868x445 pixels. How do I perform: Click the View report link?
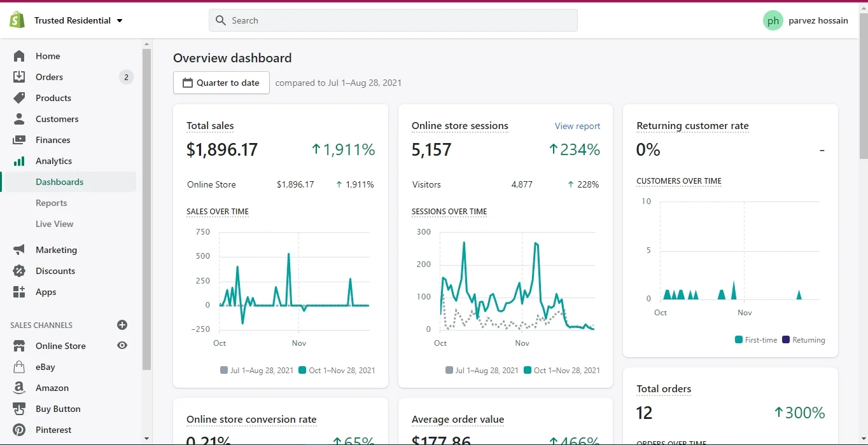[577, 126]
